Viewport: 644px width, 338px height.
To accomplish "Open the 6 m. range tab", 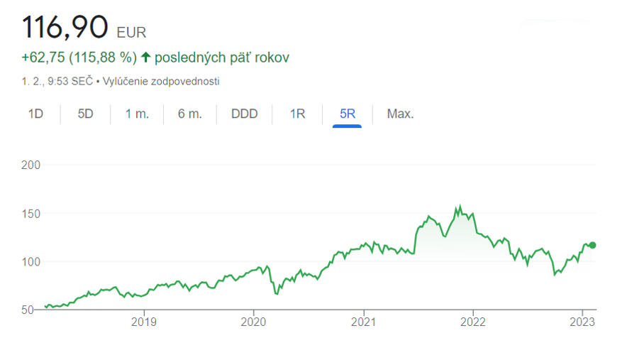I will pyautogui.click(x=190, y=114).
